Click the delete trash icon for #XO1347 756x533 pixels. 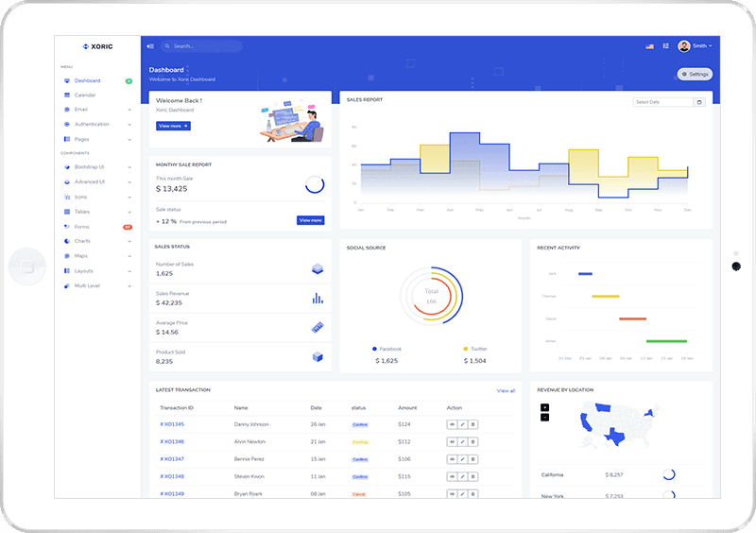473,459
